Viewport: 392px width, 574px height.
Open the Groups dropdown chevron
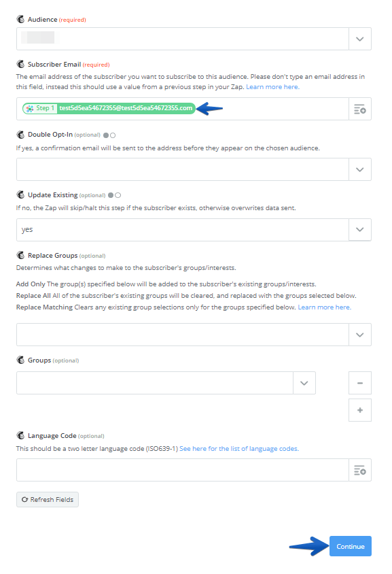tap(304, 383)
